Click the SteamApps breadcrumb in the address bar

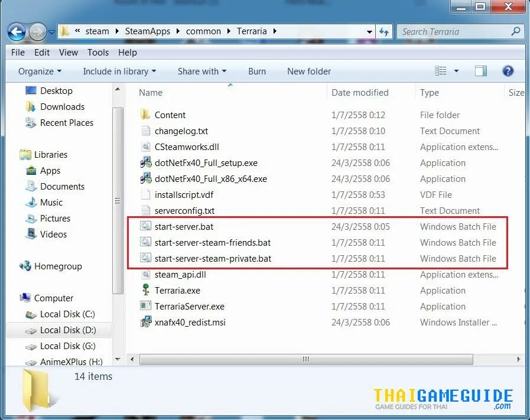(x=148, y=31)
